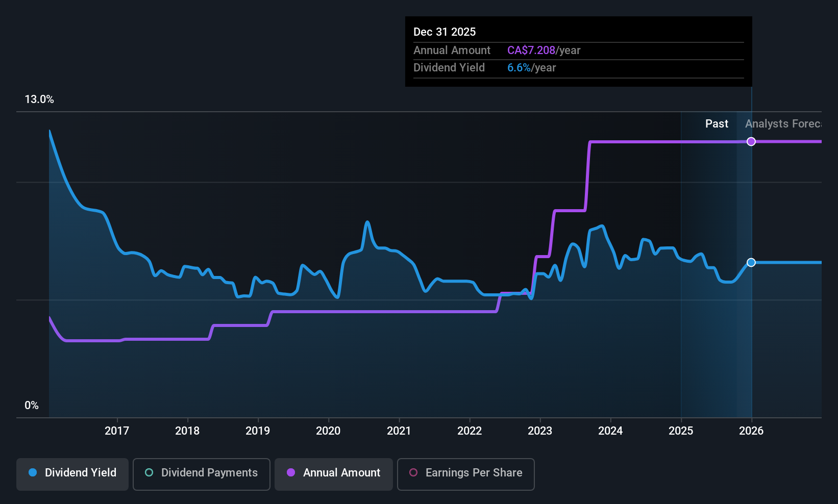The image size is (838, 504).
Task: Click the purple dot beside Annual Amount
Action: pyautogui.click(x=291, y=473)
